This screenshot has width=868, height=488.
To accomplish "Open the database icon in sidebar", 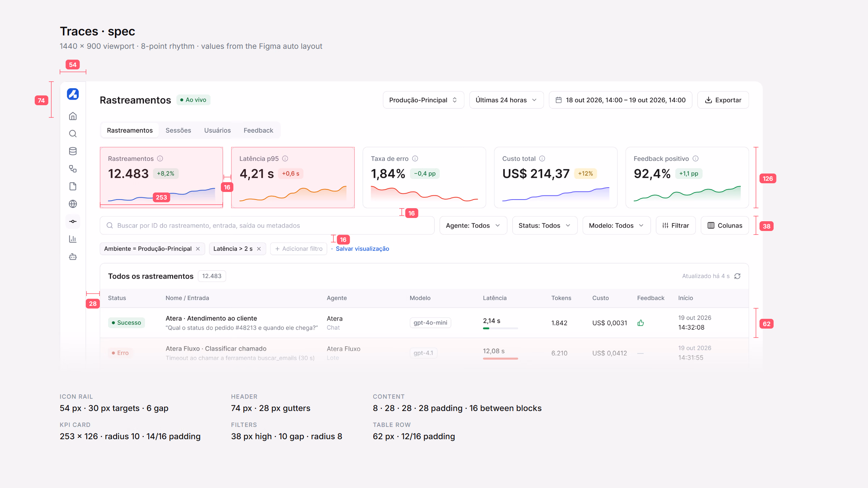I will coord(73,151).
